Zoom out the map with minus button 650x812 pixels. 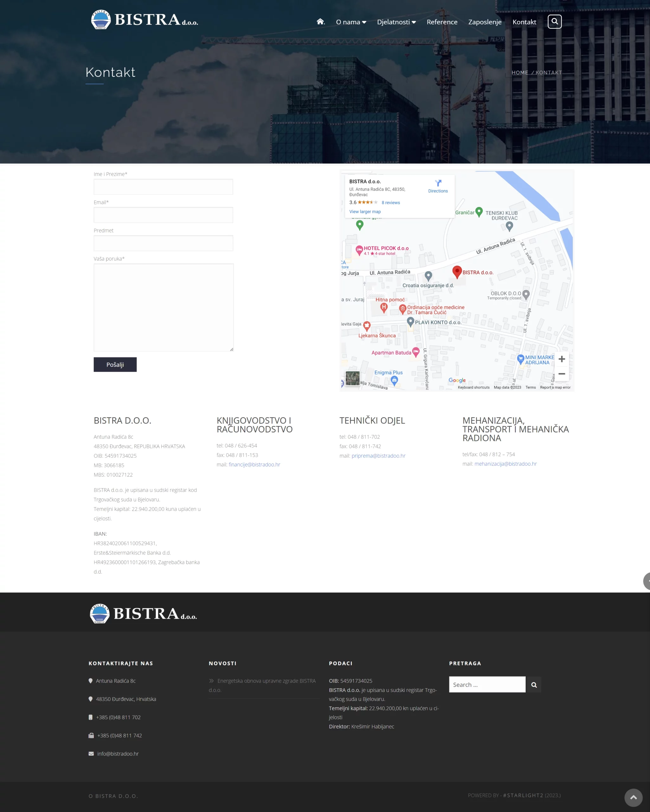coord(562,374)
